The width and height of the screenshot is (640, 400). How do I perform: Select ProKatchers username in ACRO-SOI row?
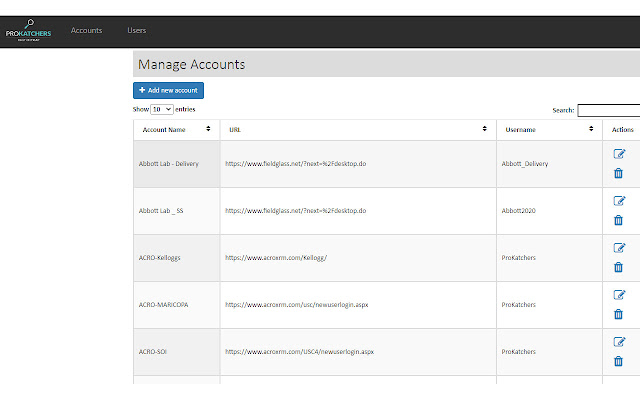pos(549,352)
